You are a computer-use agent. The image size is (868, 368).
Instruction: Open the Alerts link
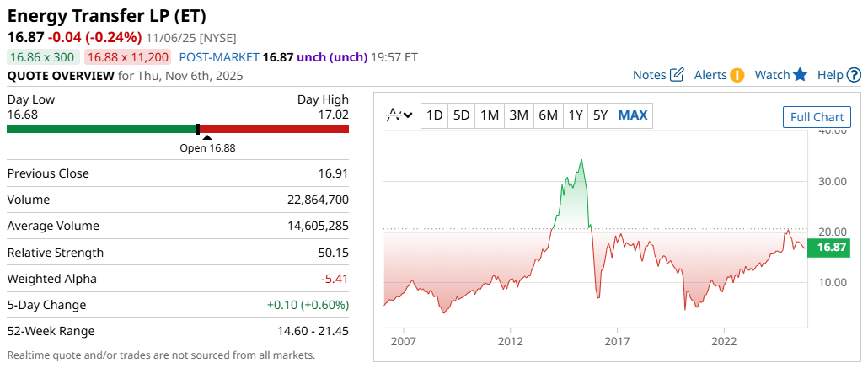coord(710,75)
